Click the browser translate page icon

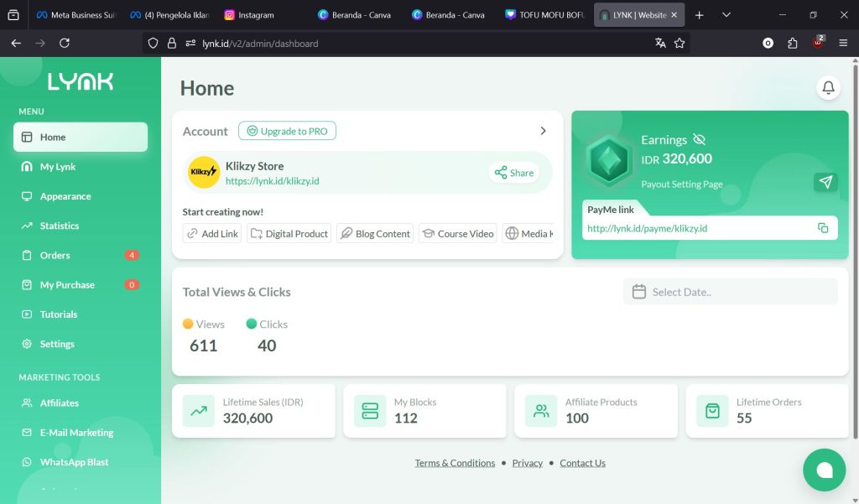[x=660, y=43]
